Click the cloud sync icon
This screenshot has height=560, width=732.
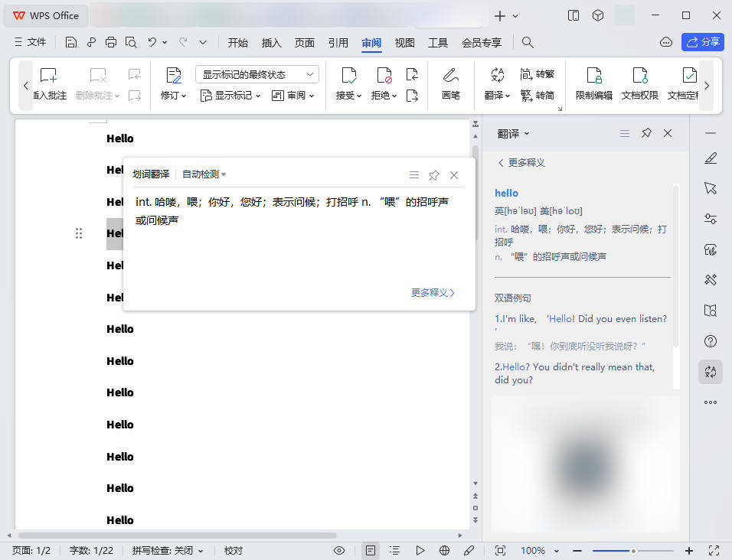(x=666, y=42)
